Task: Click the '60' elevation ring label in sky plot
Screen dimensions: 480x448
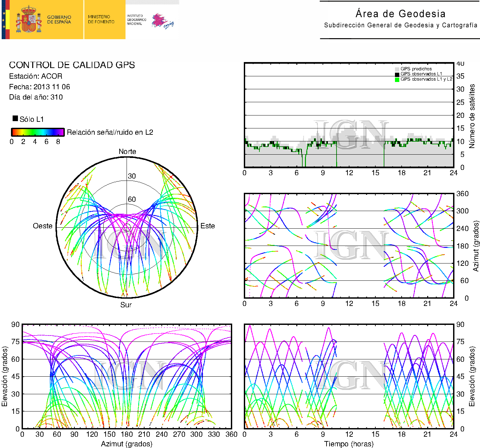Action: (x=132, y=199)
